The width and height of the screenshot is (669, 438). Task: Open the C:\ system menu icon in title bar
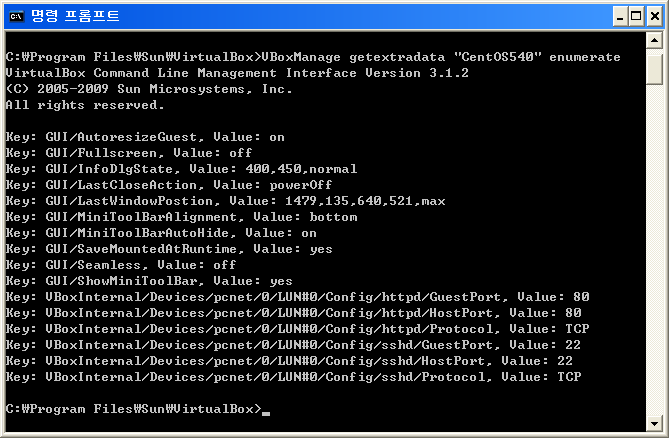(x=17, y=16)
